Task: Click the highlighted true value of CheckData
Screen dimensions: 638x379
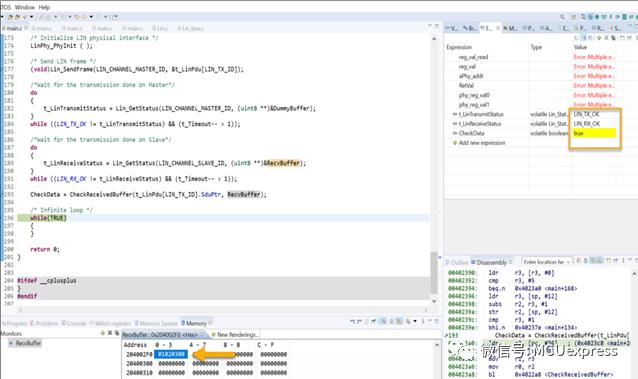Action: coord(594,133)
